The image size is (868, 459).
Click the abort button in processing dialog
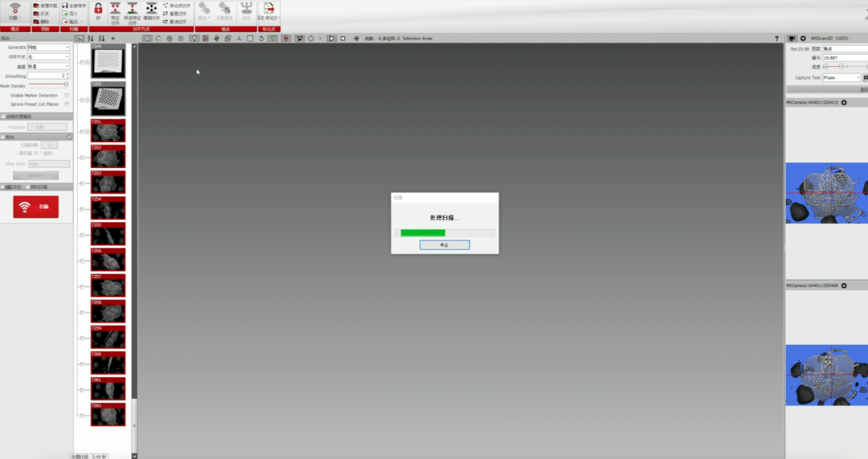pyautogui.click(x=444, y=244)
